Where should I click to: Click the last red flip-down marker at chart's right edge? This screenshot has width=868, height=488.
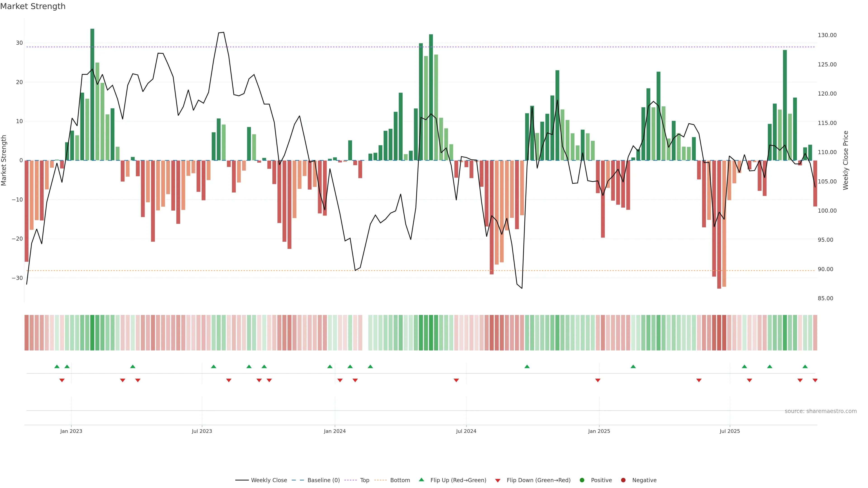(815, 380)
